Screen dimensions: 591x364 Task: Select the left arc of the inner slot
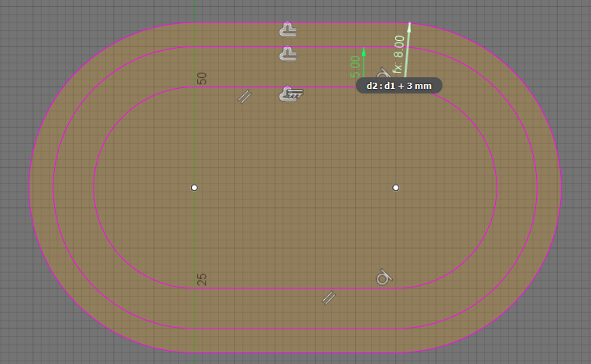tap(94, 188)
